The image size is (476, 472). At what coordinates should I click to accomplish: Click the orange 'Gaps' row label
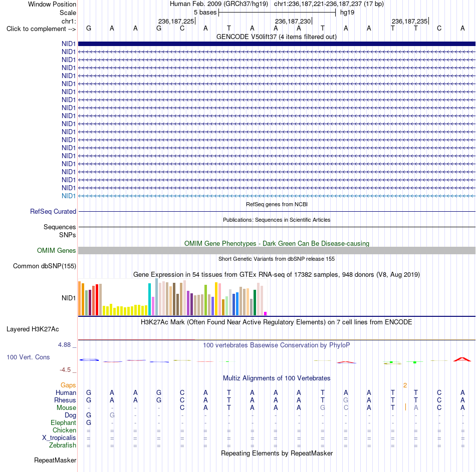pyautogui.click(x=68, y=385)
